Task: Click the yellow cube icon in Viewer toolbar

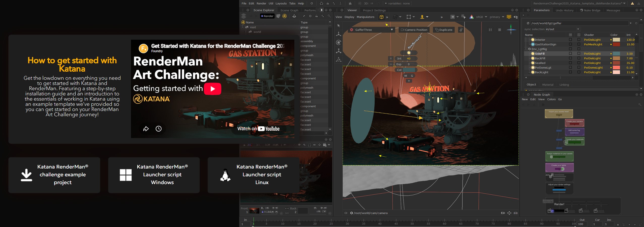Action: tap(381, 17)
